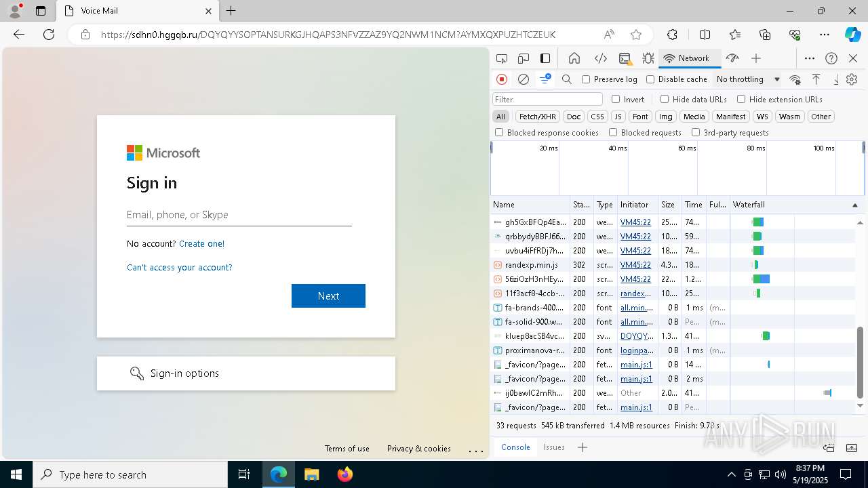
Task: Enable Disable cache checkbox
Action: coord(650,79)
